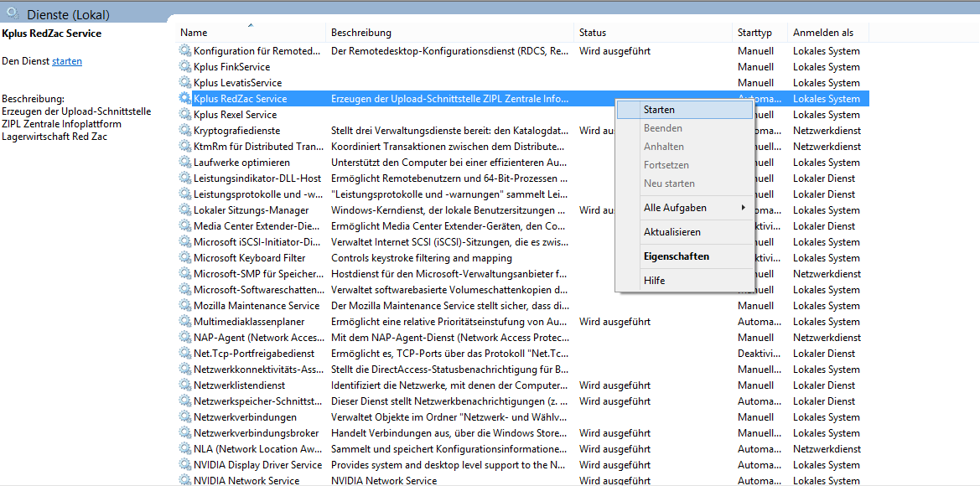Select Aktualisieren in the context menu
The width and height of the screenshot is (980, 486).
(671, 232)
